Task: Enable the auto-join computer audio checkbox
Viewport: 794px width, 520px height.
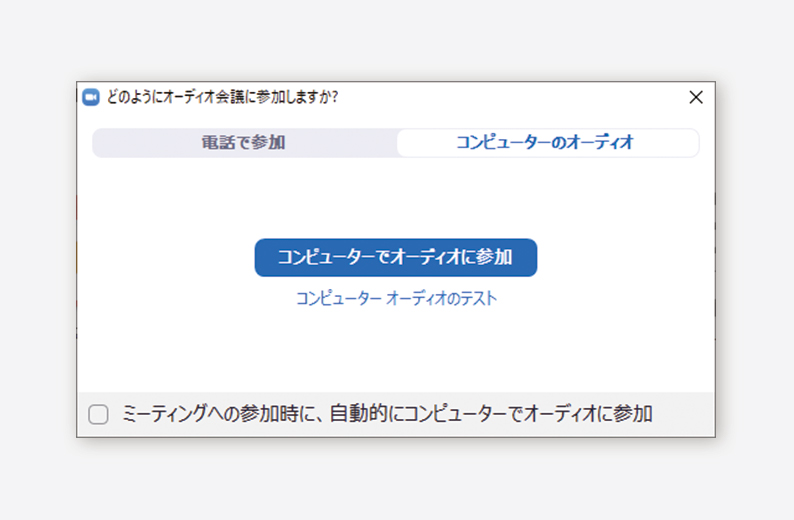Action: (x=98, y=414)
